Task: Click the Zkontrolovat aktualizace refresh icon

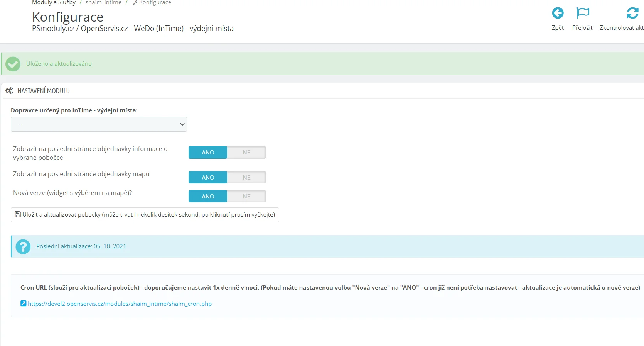Action: click(x=632, y=13)
